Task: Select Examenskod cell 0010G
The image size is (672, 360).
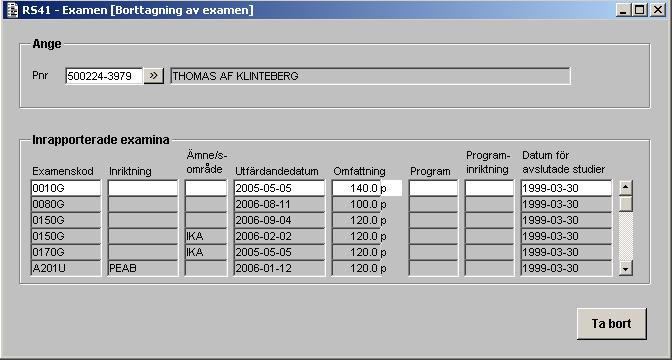Action: (x=66, y=188)
